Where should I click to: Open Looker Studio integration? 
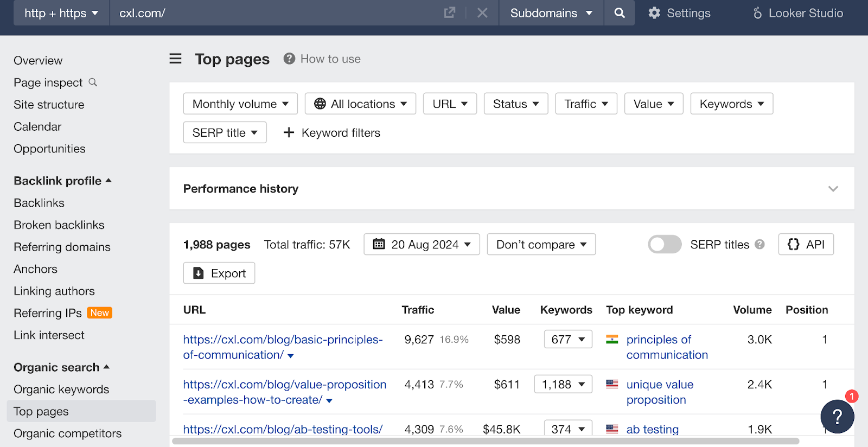point(797,13)
